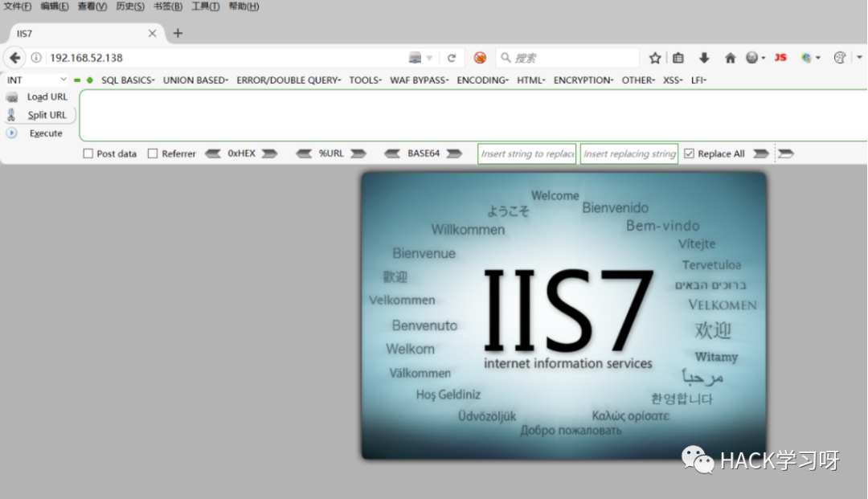This screenshot has height=499, width=868.
Task: Close the IIS7 tab
Action: [x=152, y=33]
